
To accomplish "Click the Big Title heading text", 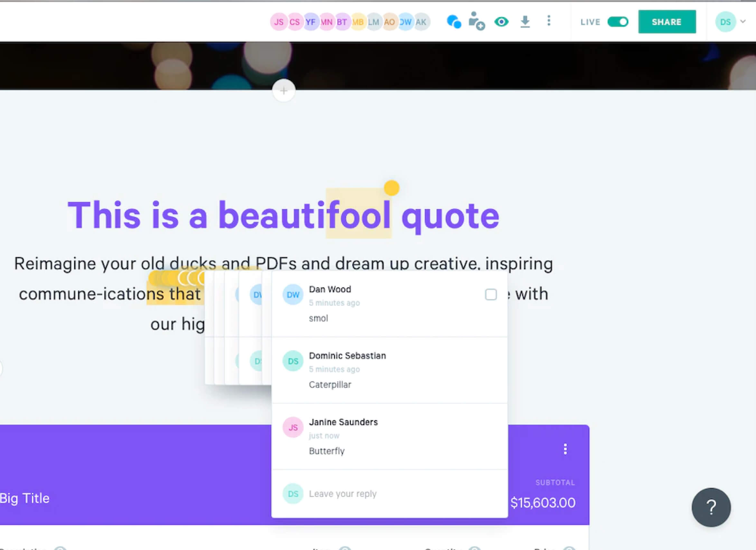I will point(25,498).
